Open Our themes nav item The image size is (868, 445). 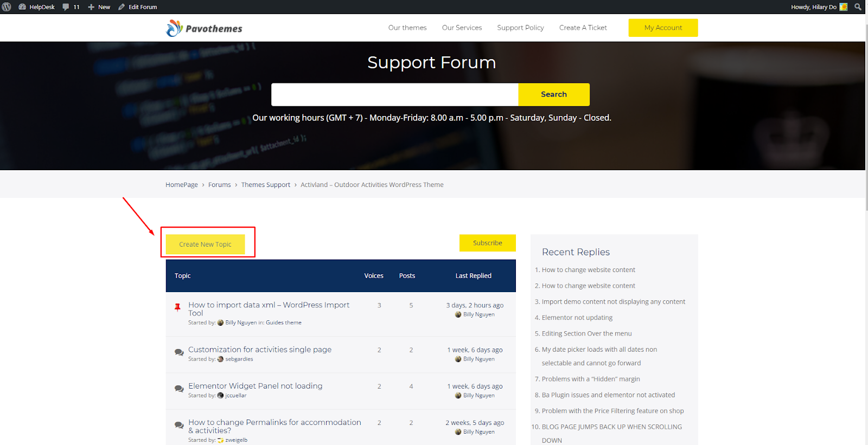(407, 28)
